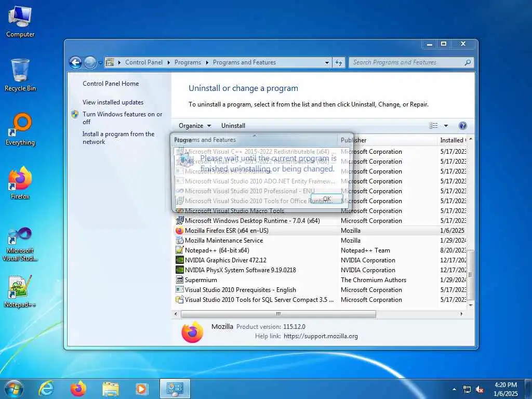Launch the Firefox desktop shortcut

pyautogui.click(x=20, y=182)
